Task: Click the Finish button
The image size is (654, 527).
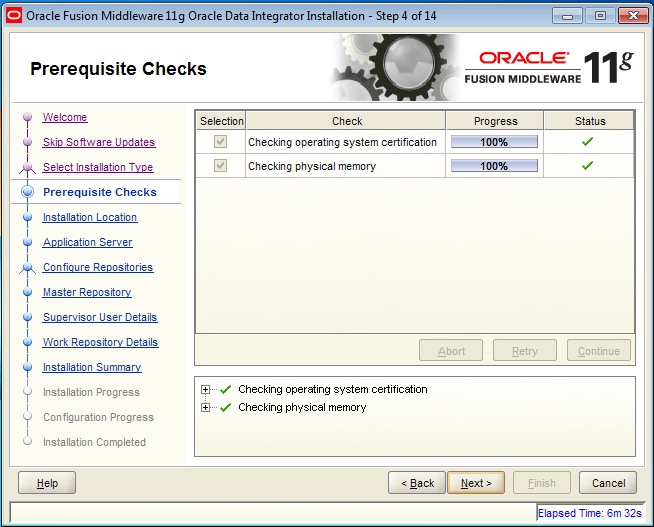Action: pyautogui.click(x=541, y=483)
